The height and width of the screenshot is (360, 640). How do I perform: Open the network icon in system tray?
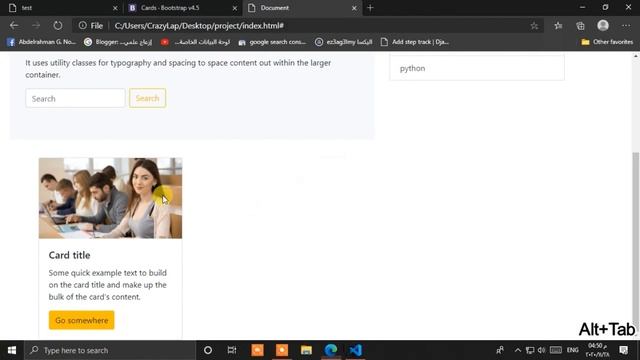(x=530, y=350)
